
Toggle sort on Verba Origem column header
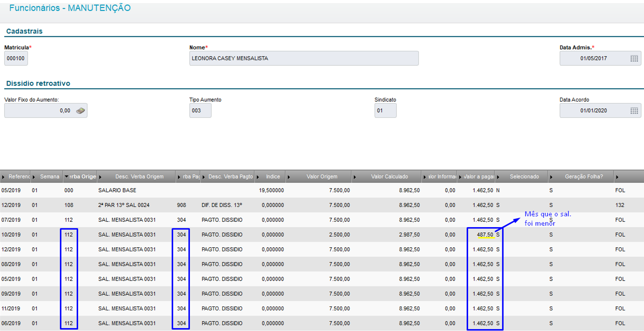80,177
